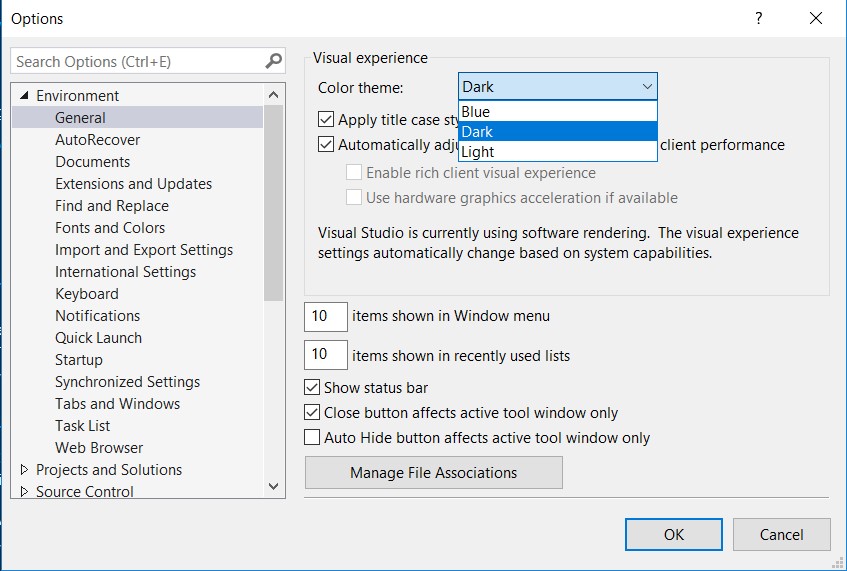847x571 pixels.
Task: Open the Color theme dropdown
Action: coord(557,86)
